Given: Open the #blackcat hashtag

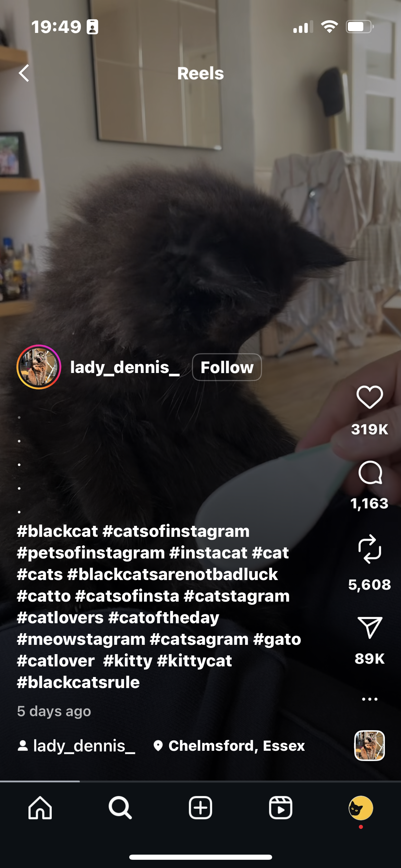Looking at the screenshot, I should tap(57, 531).
